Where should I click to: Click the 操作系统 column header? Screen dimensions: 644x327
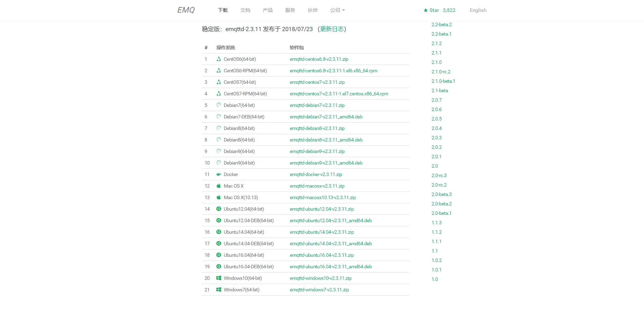click(x=225, y=48)
